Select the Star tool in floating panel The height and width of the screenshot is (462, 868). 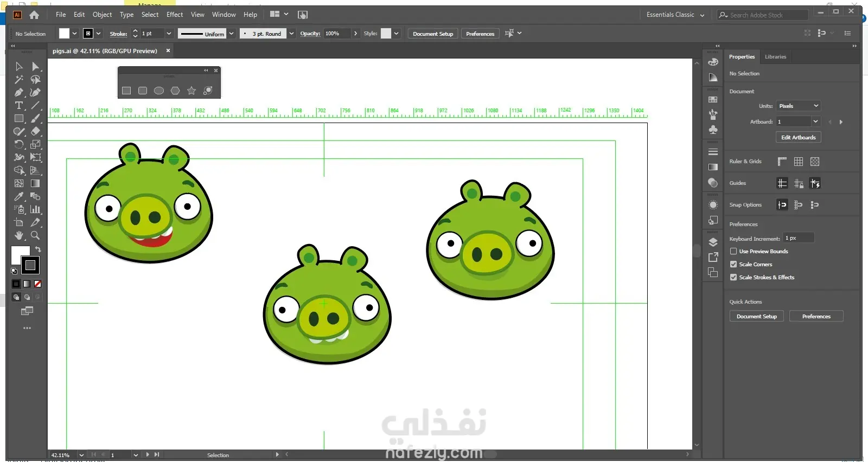pos(192,91)
